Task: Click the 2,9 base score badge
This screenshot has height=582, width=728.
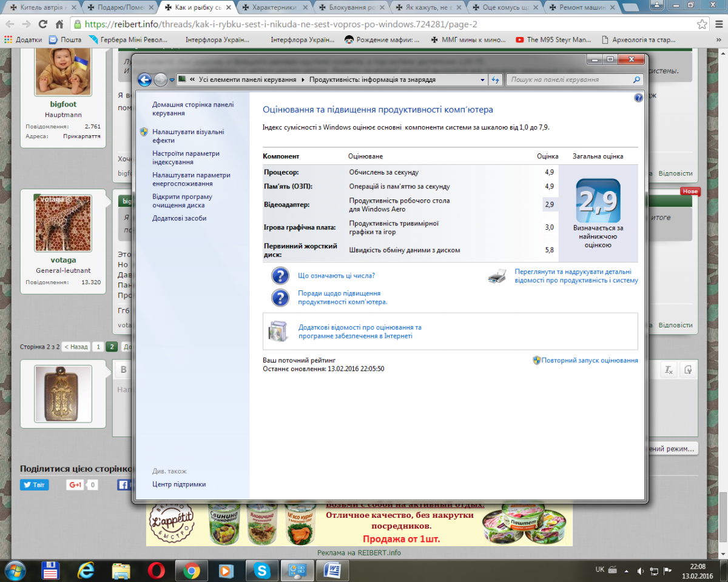Action: (598, 201)
